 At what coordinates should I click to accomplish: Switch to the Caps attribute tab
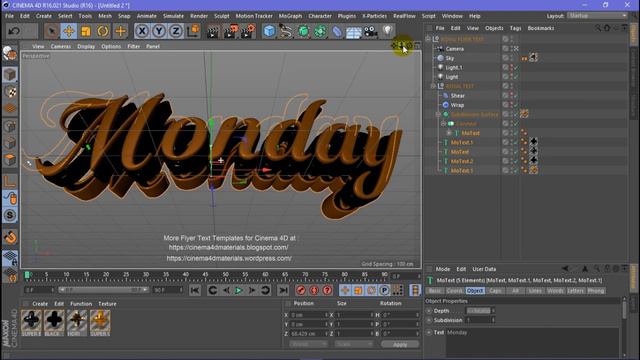point(496,291)
